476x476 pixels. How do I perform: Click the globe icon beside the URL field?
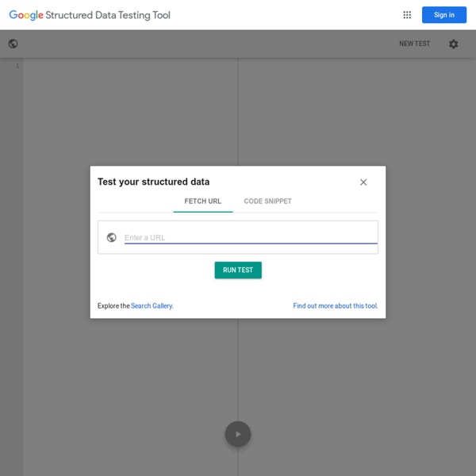pyautogui.click(x=111, y=237)
